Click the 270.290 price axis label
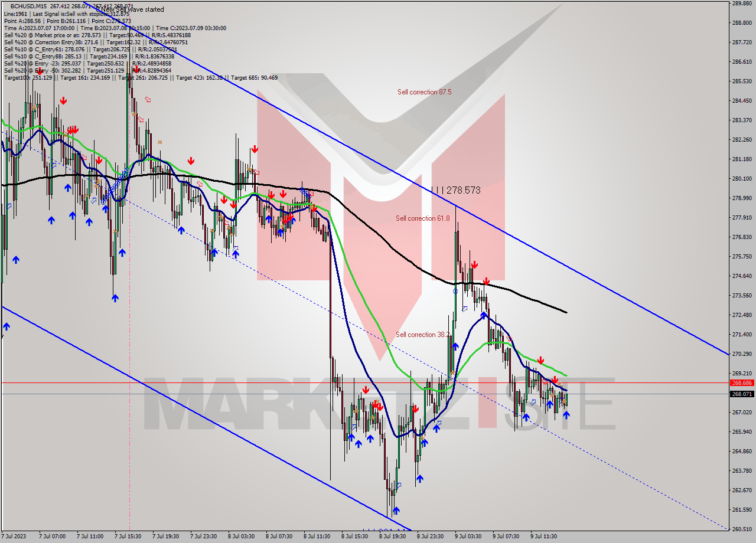This screenshot has height=543, width=756. 741,354
